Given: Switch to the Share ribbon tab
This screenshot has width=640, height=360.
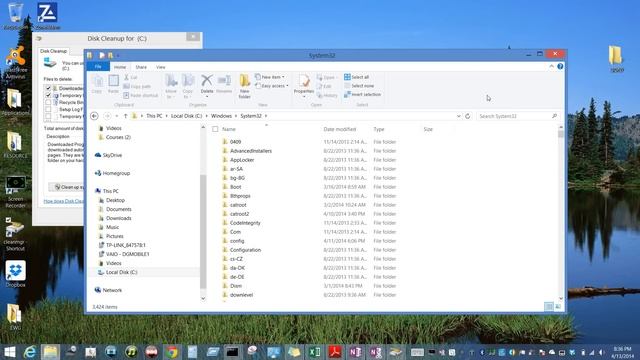Looking at the screenshot, I should coord(141,67).
